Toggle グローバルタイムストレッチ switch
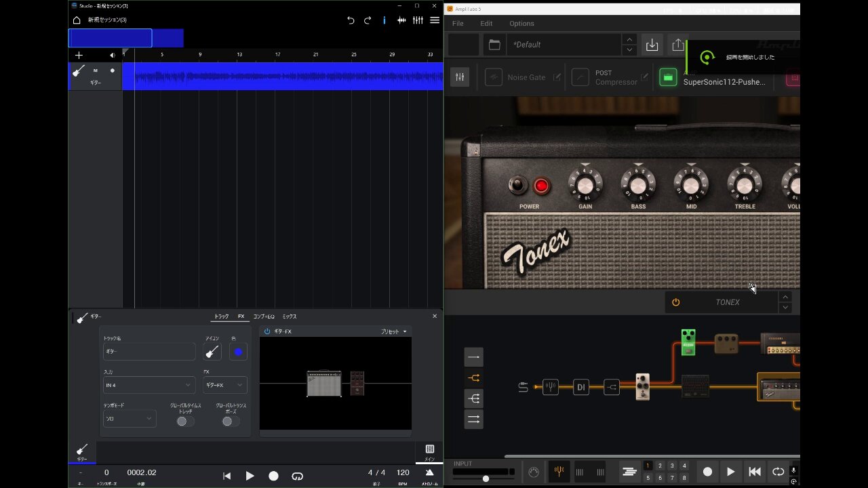The image size is (868, 488). 185,421
